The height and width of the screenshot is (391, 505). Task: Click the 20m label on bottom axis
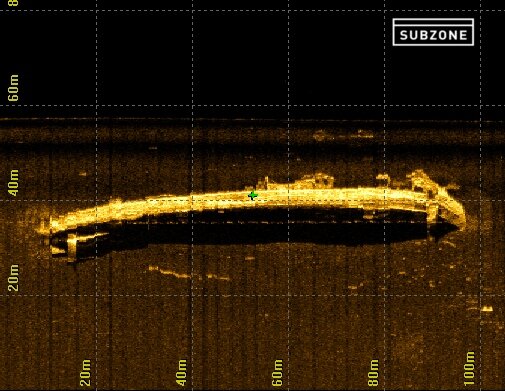(x=85, y=372)
